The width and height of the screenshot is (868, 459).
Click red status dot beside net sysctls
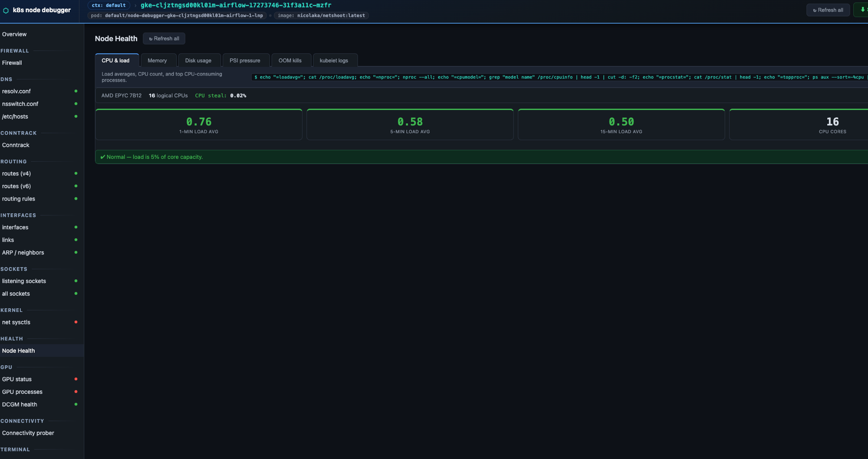[x=76, y=322]
